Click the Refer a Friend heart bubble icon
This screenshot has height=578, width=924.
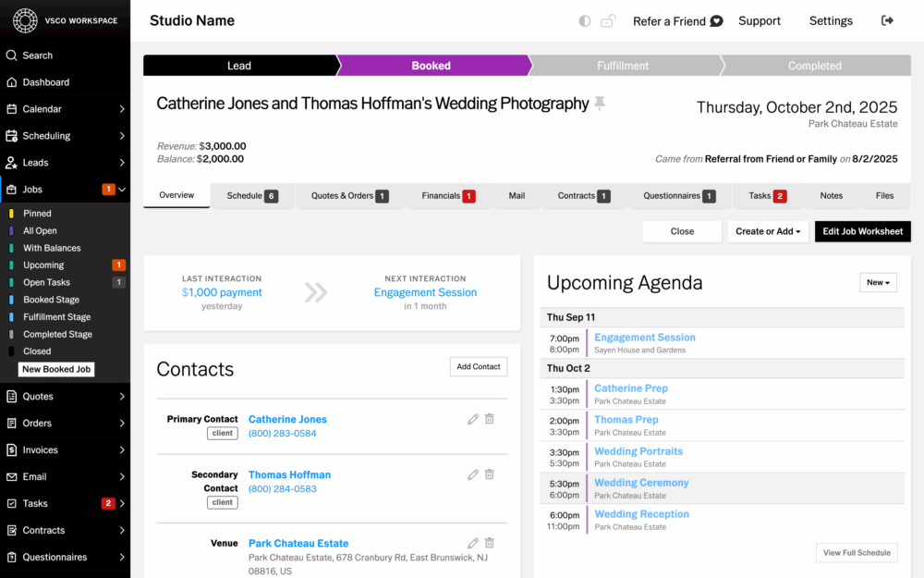[716, 21]
